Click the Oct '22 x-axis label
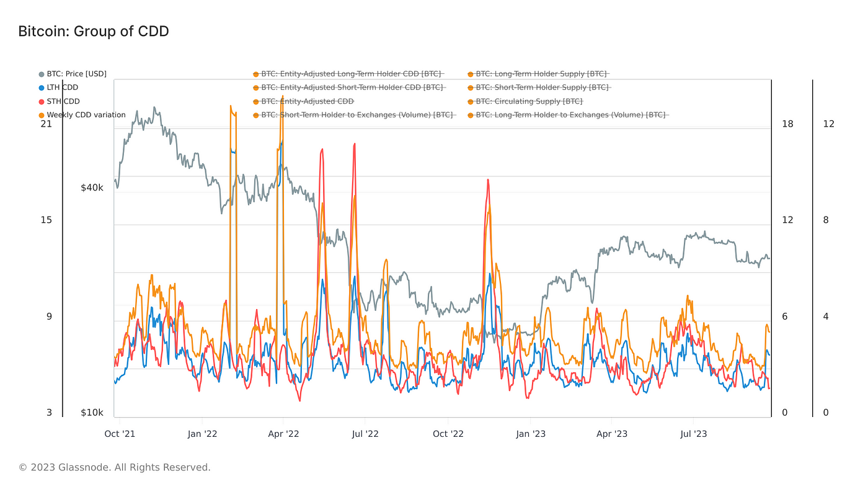 coord(448,434)
